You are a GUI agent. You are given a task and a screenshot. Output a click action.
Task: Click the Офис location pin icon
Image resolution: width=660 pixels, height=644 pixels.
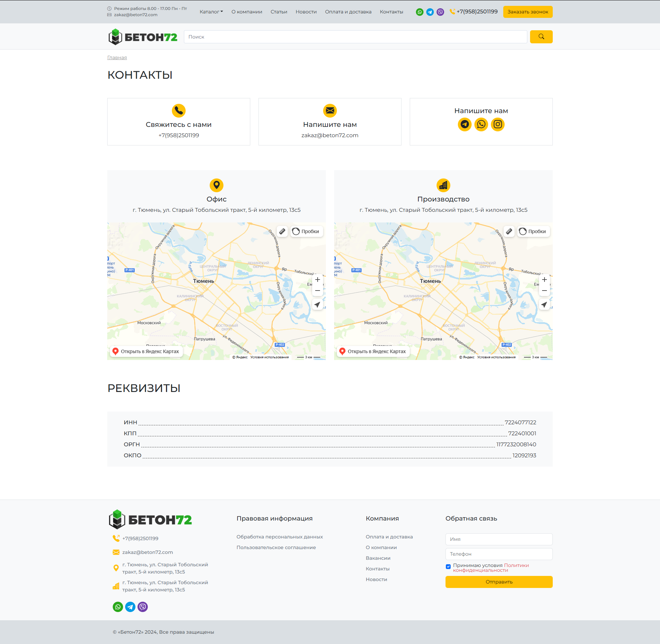click(217, 185)
